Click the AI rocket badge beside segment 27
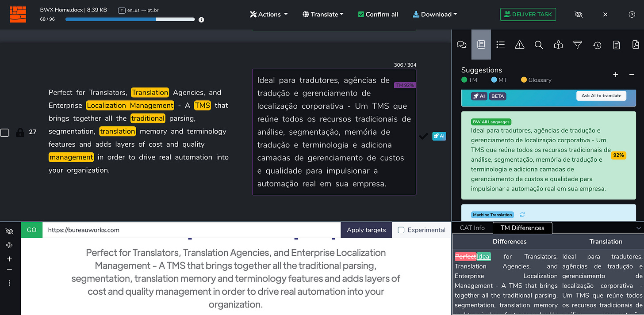Screen dimensions: 644x315 (439, 136)
